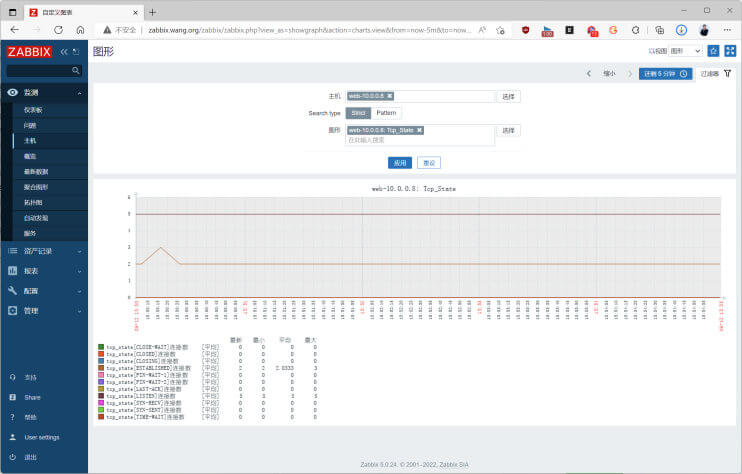Open 最新数据 latest data in the sidebar
Image resolution: width=742 pixels, height=474 pixels.
coord(36,172)
